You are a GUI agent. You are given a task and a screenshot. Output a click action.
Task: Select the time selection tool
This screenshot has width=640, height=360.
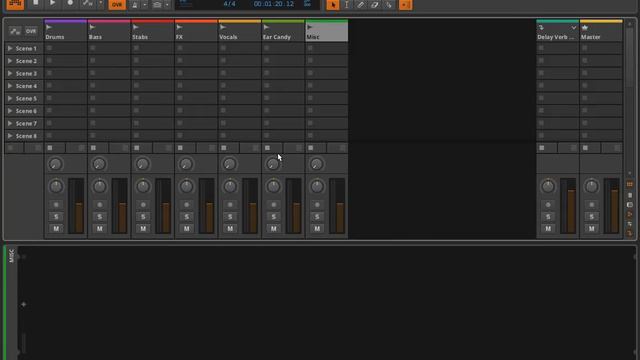[x=347, y=4]
